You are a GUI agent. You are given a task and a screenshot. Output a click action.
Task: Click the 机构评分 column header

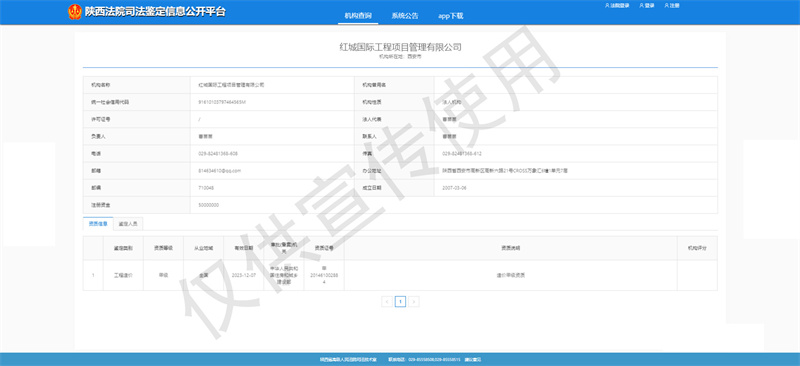(x=697, y=248)
